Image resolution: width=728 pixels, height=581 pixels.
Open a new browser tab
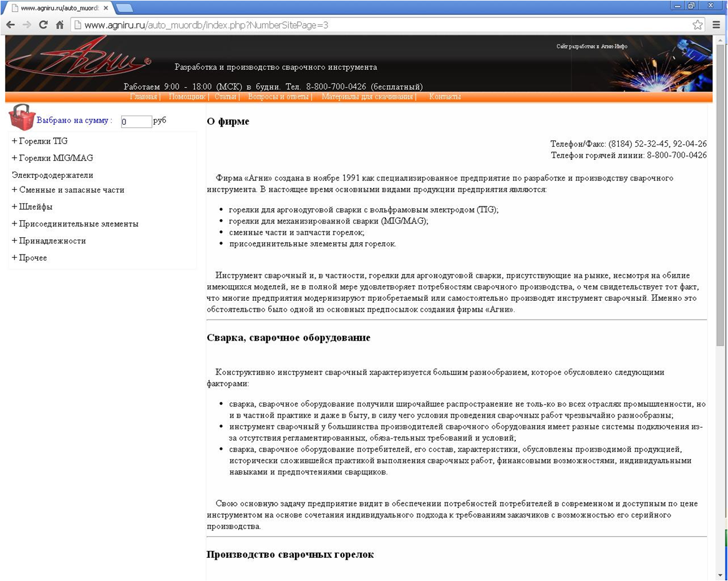click(x=124, y=8)
